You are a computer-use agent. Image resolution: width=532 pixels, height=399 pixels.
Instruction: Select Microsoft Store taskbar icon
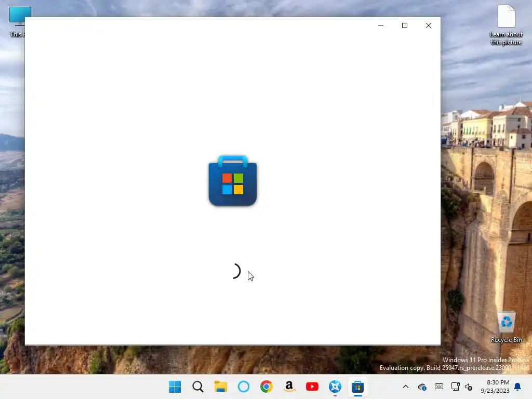click(x=357, y=387)
